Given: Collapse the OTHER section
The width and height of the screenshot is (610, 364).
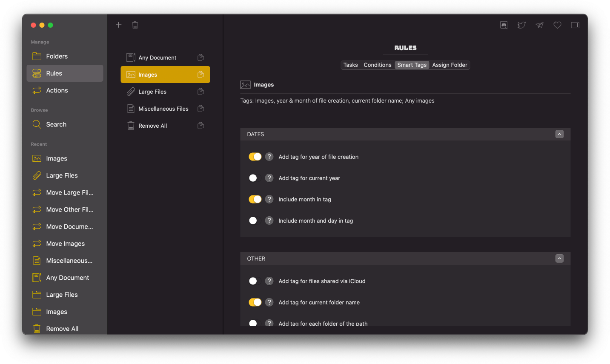Looking at the screenshot, I should [559, 258].
